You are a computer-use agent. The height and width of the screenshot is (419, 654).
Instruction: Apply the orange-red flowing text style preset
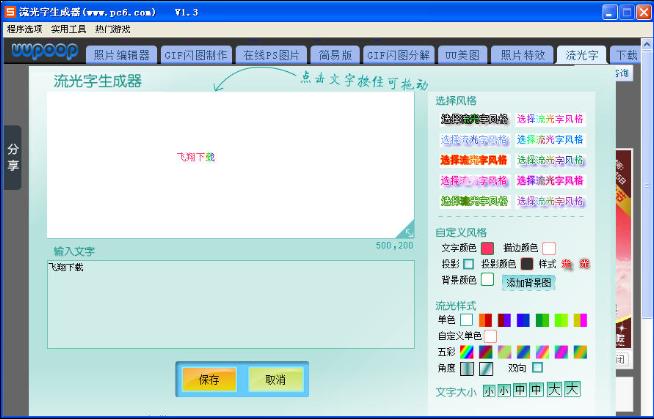[473, 160]
